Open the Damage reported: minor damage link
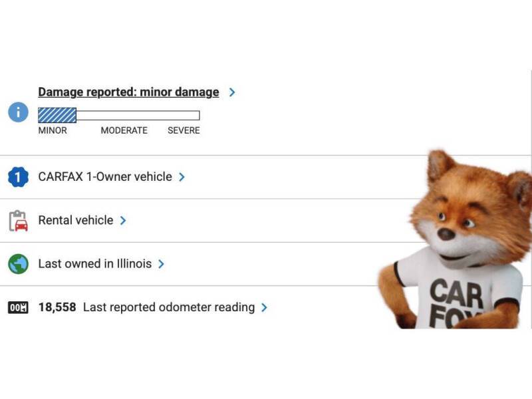The image size is (532, 399). pyautogui.click(x=128, y=92)
